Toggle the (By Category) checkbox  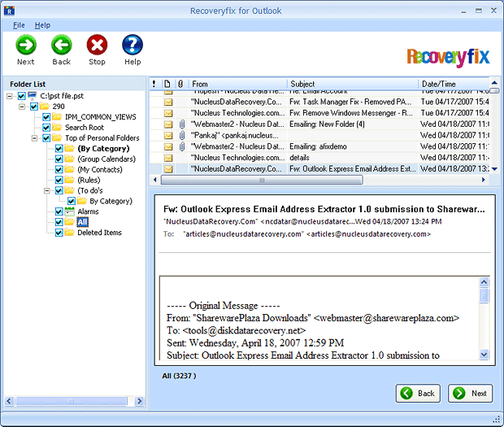(x=59, y=149)
